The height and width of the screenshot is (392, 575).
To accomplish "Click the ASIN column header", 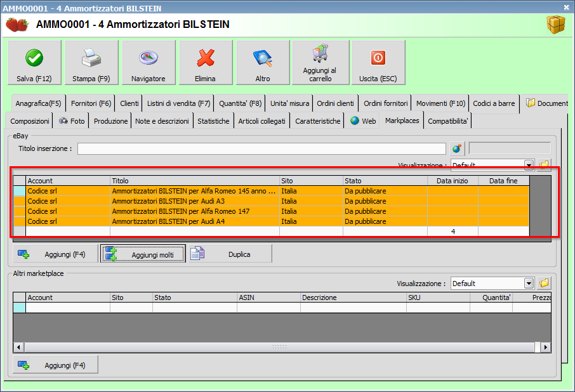I will (x=268, y=297).
